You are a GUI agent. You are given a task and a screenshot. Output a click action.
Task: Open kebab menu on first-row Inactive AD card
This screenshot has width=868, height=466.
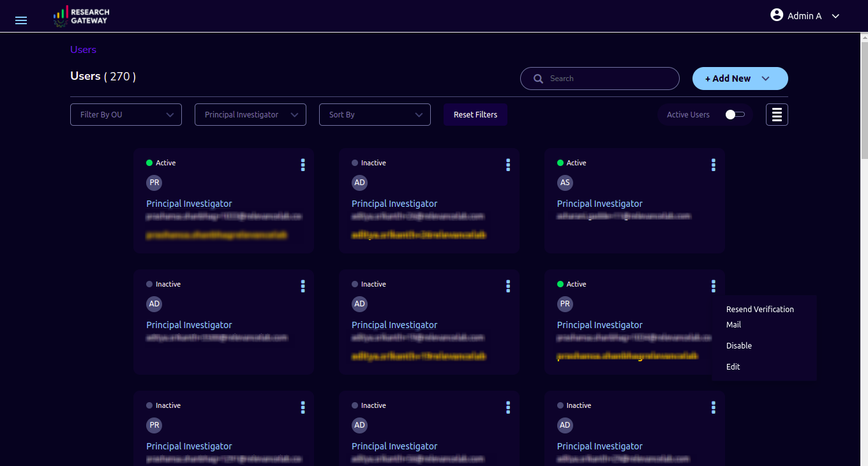click(x=508, y=165)
